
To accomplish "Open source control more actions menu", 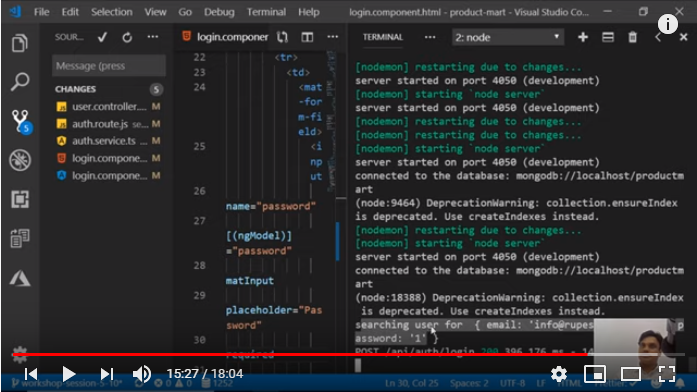I will click(153, 37).
